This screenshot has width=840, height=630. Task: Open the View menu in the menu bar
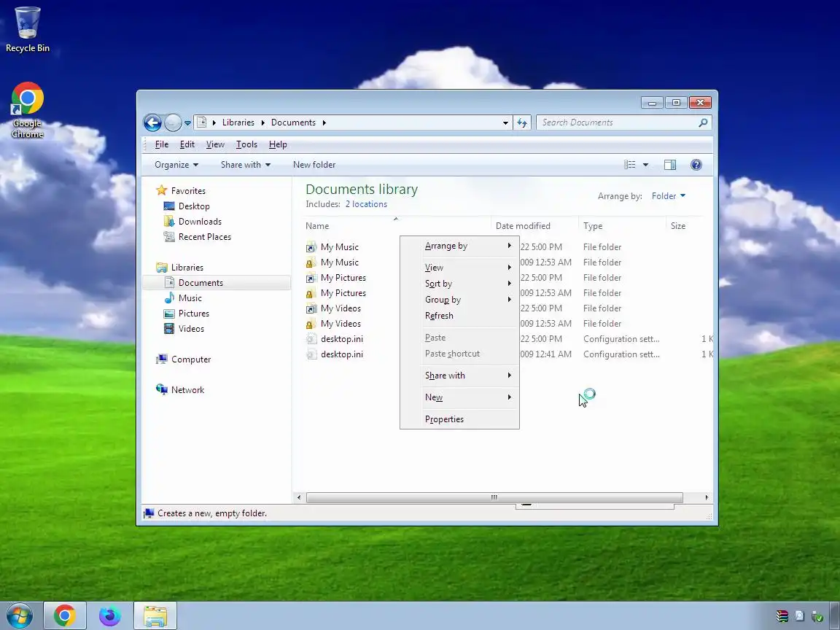tap(215, 144)
